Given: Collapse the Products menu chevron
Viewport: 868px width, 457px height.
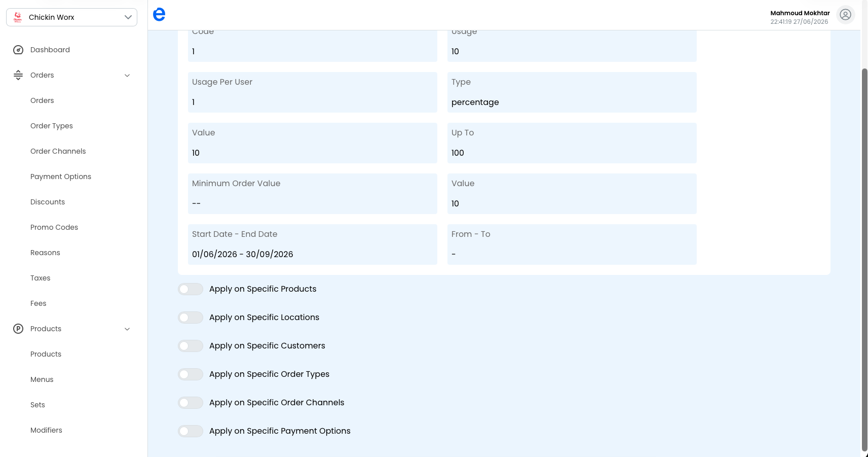Looking at the screenshot, I should tap(127, 329).
